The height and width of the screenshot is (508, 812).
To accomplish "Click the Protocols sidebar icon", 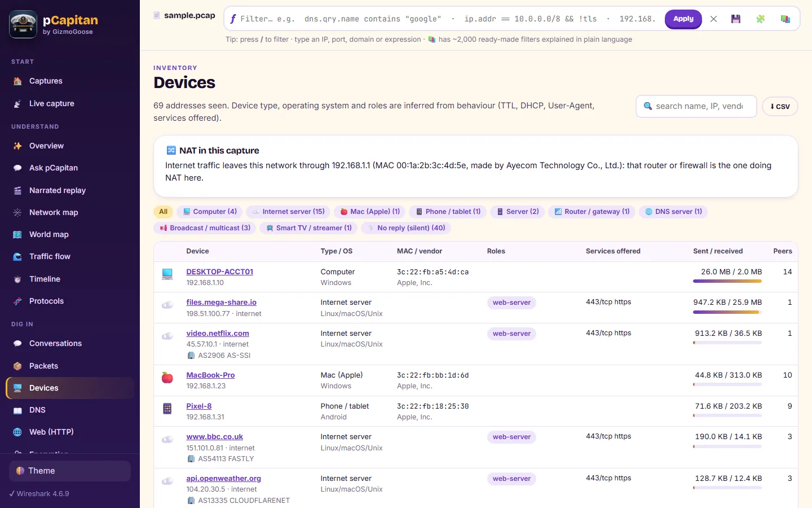I will tap(17, 301).
